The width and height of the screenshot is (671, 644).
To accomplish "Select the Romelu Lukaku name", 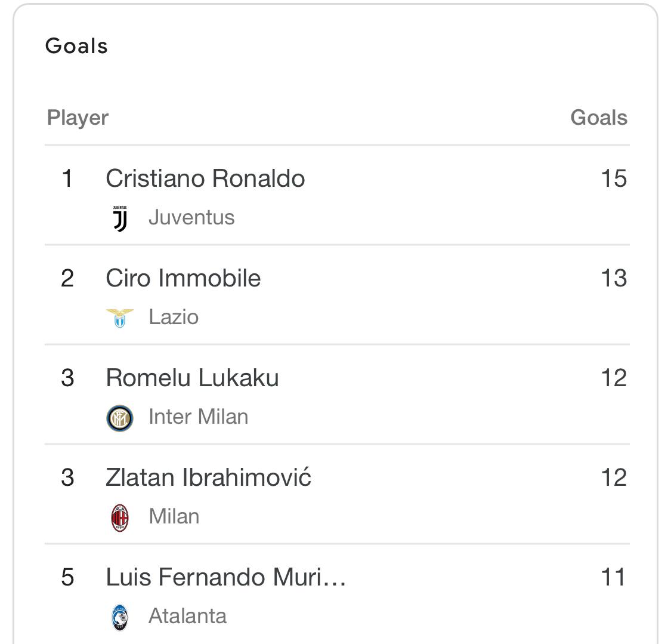I will tap(192, 378).
